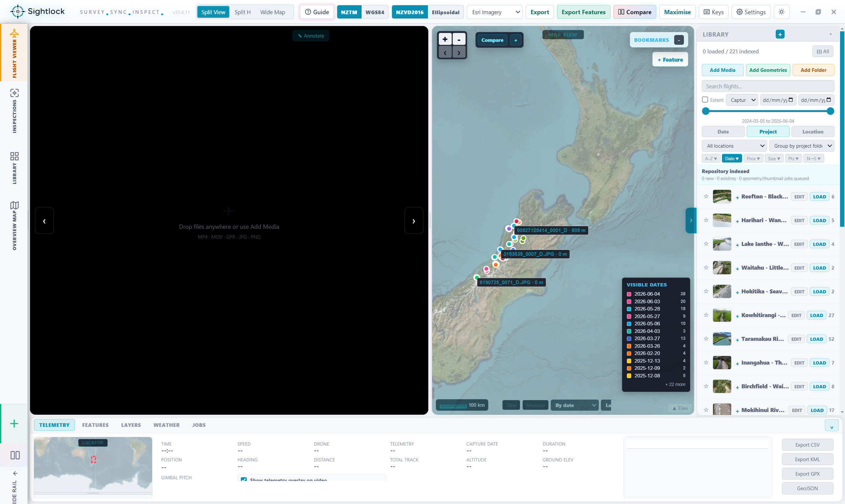This screenshot has width=845, height=504.
Task: Select Split View layout
Action: click(213, 12)
